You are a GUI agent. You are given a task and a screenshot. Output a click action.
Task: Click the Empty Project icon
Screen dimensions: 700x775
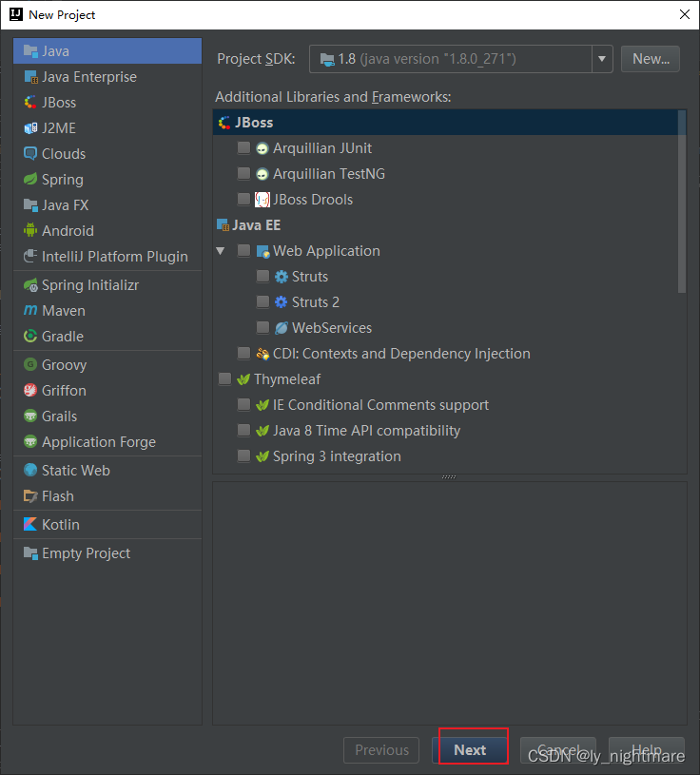coord(30,553)
